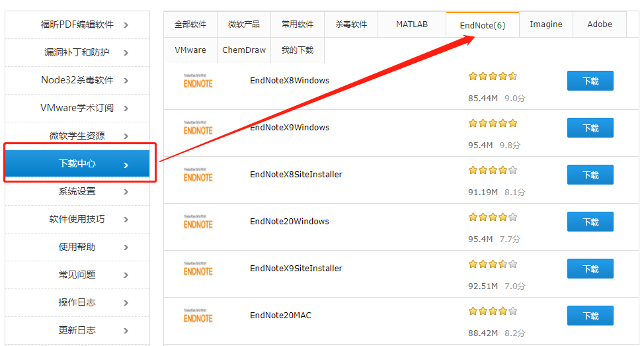Expand the 下载中心 chevron

(x=126, y=165)
